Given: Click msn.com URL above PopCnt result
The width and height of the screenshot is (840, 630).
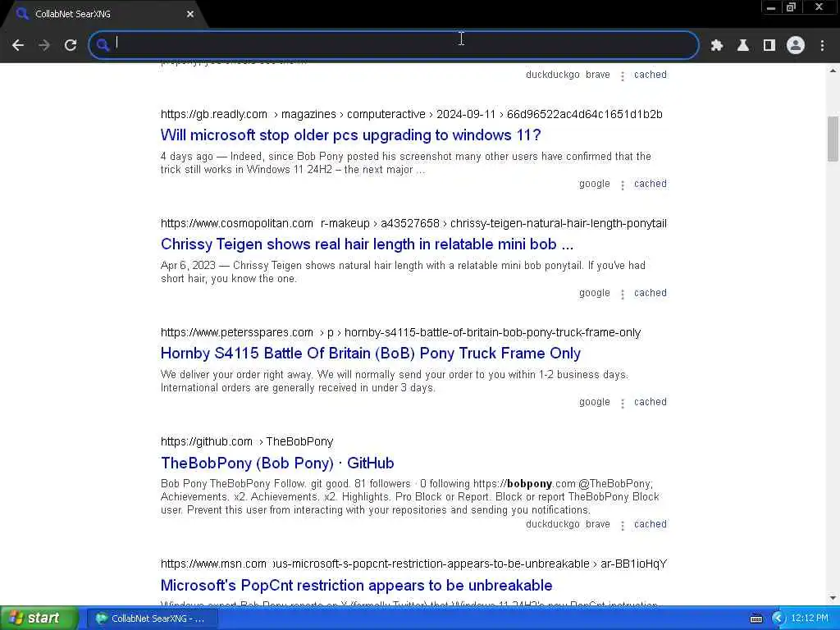Looking at the screenshot, I should (x=413, y=564).
